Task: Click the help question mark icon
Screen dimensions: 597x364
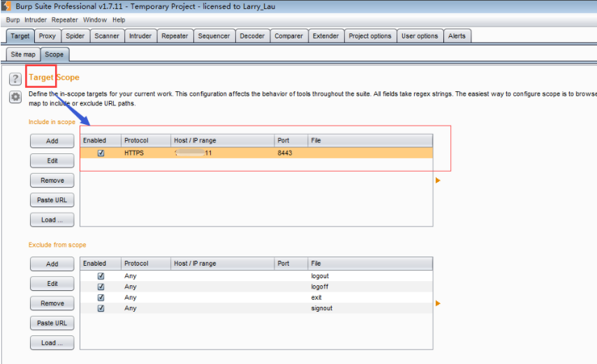Action: [15, 79]
